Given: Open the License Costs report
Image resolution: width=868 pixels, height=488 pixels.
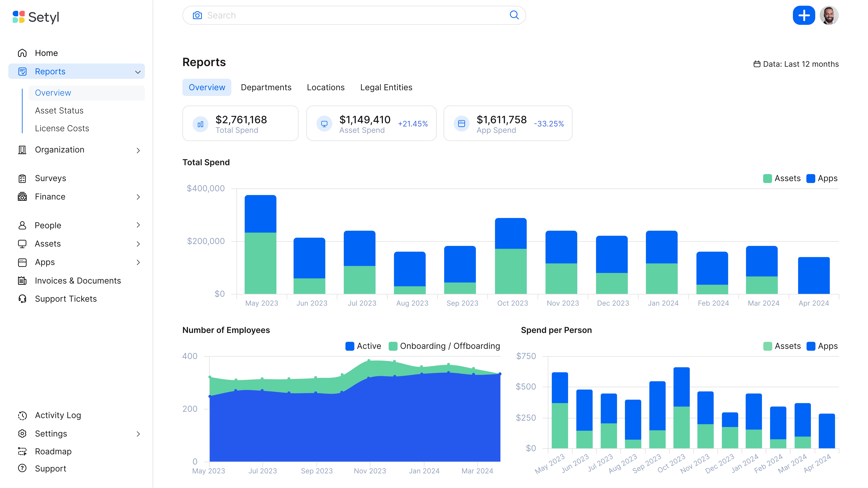Looking at the screenshot, I should [62, 128].
